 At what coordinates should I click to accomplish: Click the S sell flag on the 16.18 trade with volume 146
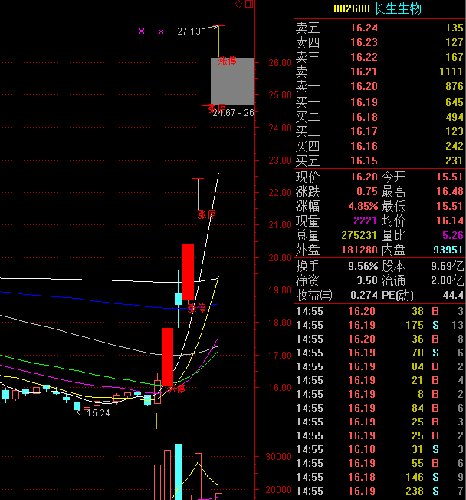tap(435, 477)
